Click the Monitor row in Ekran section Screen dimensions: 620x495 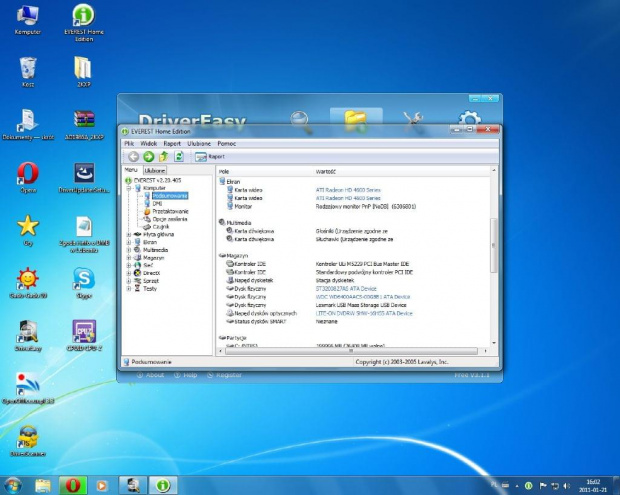(x=321, y=206)
